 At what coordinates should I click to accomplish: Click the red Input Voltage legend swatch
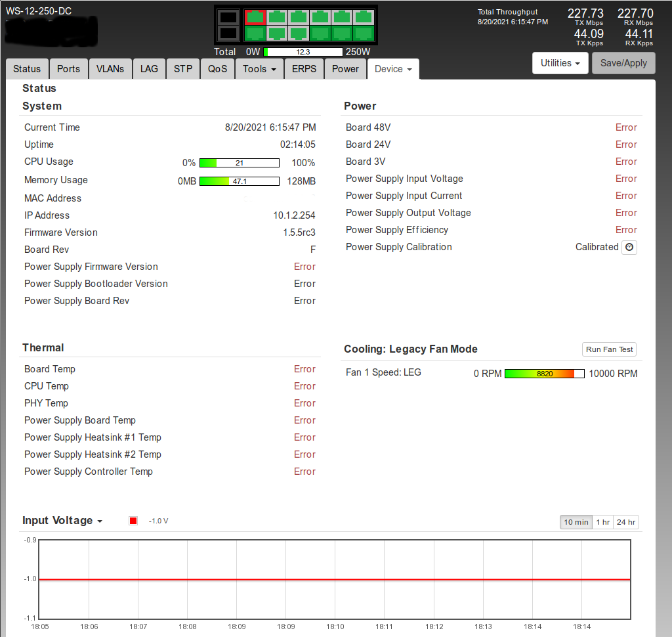click(x=133, y=521)
